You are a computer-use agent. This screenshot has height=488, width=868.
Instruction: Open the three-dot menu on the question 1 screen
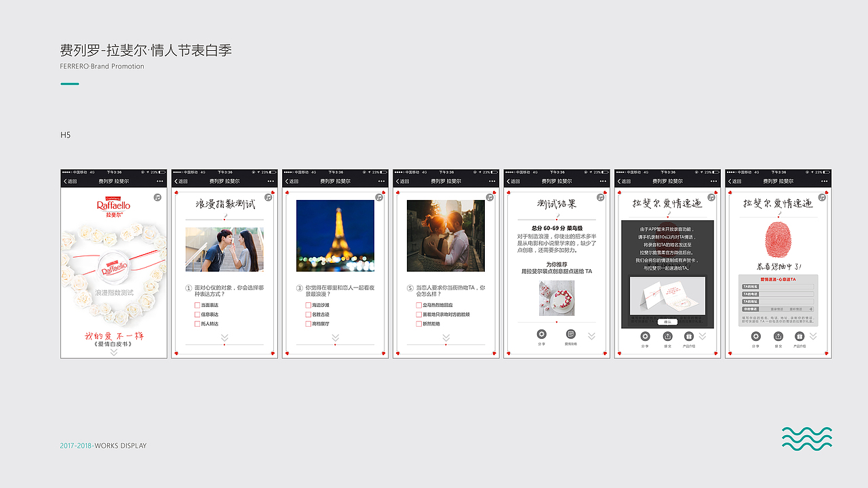[x=271, y=182]
